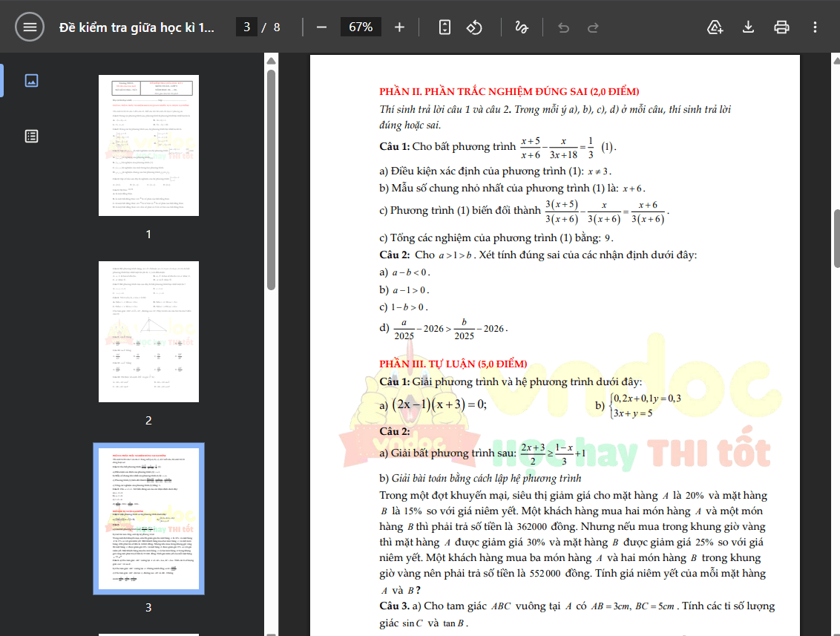The height and width of the screenshot is (636, 840).
Task: Edit the current page number field
Action: pyautogui.click(x=246, y=27)
